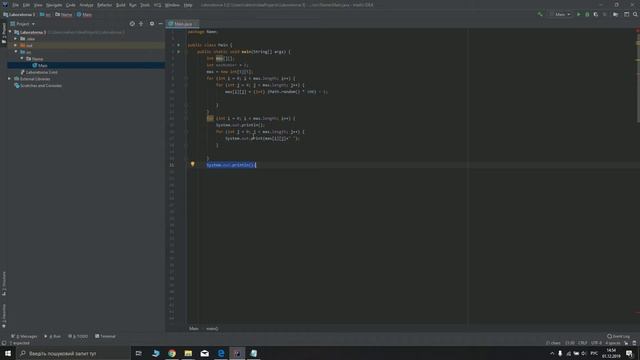Screen dimensions: 640x360
Task: Hide the Project panel with minus icon
Action: [x=160, y=24]
